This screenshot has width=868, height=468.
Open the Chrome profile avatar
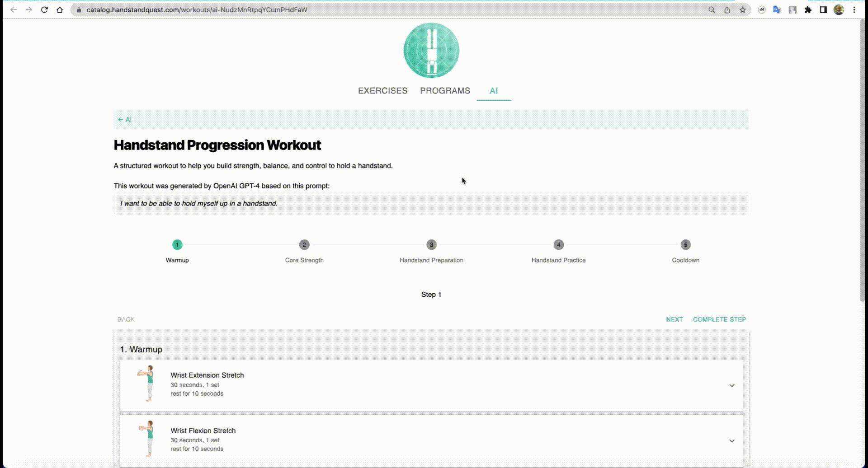click(839, 9)
